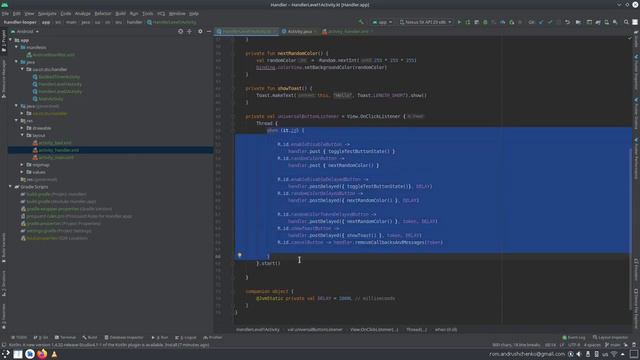Click the project panel settings gear icon

click(x=200, y=31)
